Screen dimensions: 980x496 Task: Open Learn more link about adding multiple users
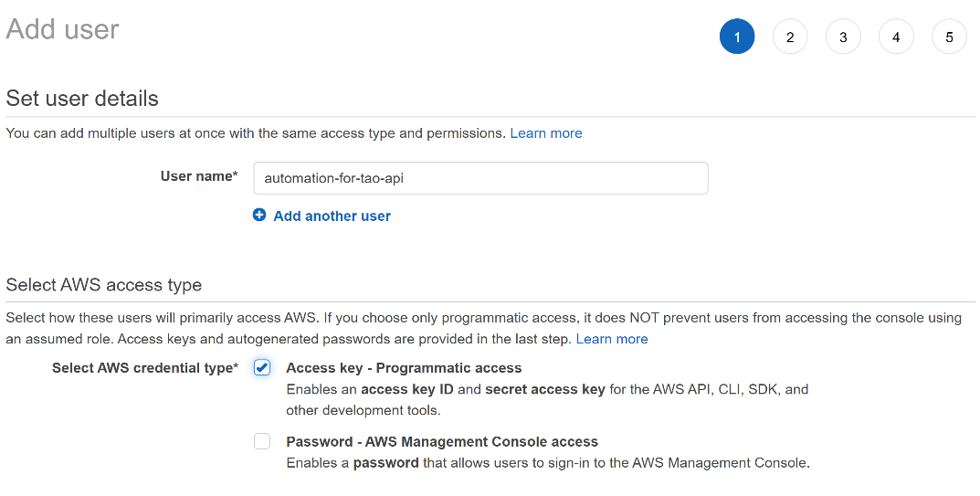coord(545,133)
